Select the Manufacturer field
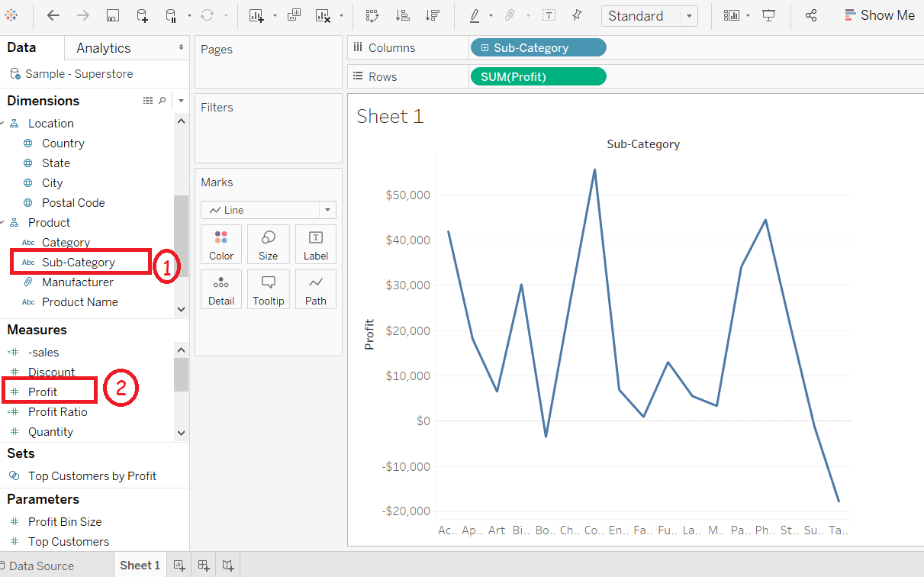This screenshot has height=577, width=924. 78,282
